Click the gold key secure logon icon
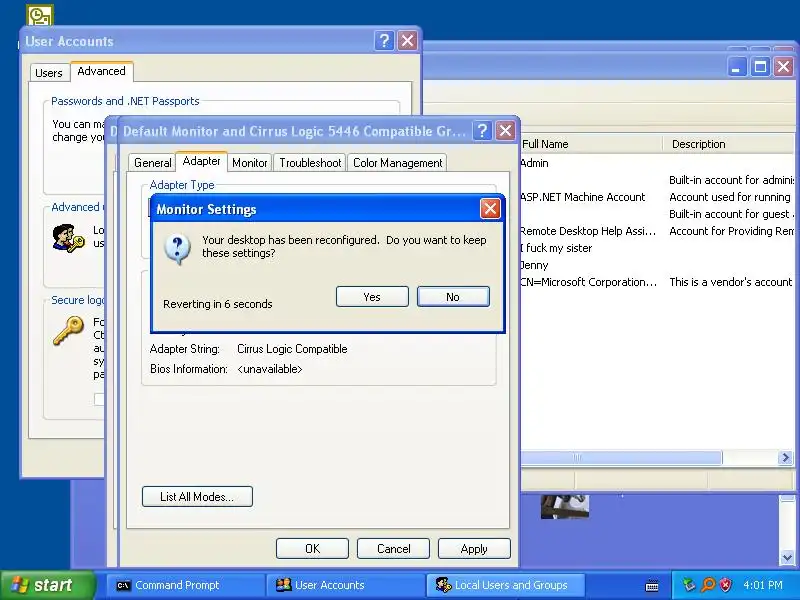Image resolution: width=800 pixels, height=600 pixels. coord(68,331)
